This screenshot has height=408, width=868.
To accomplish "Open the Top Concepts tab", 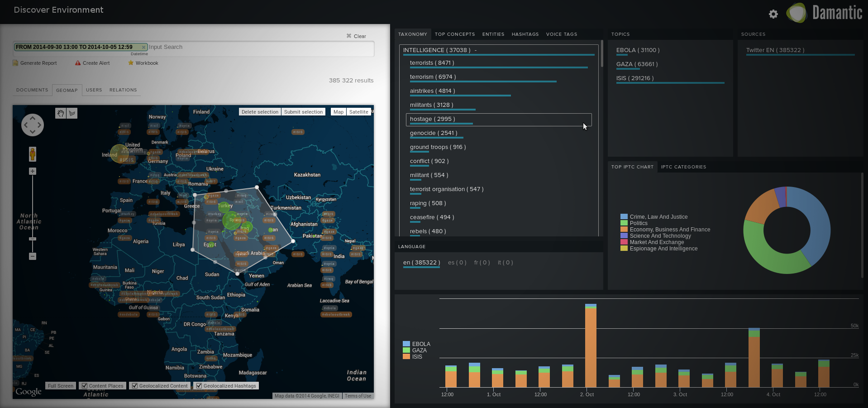I will (455, 34).
